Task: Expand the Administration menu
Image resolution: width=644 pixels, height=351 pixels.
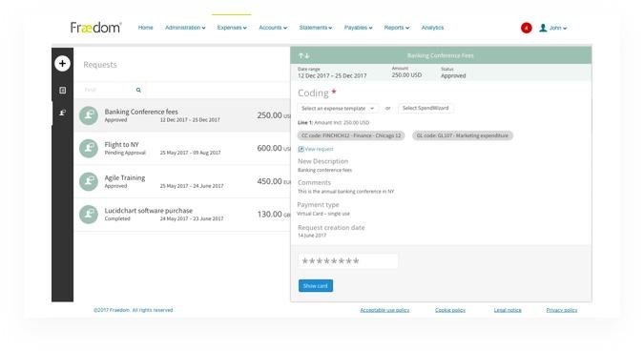Action: click(x=185, y=28)
